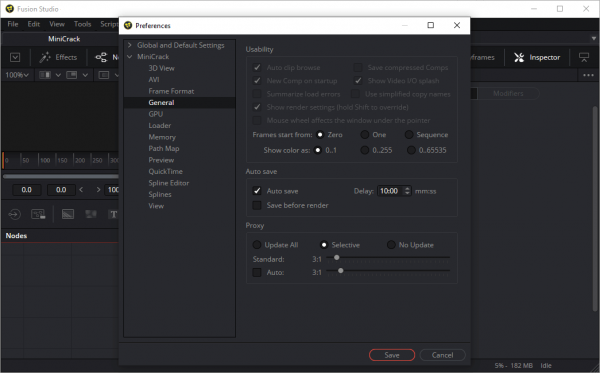The image size is (600, 373).
Task: Select the Update All proxy option
Action: pos(257,244)
